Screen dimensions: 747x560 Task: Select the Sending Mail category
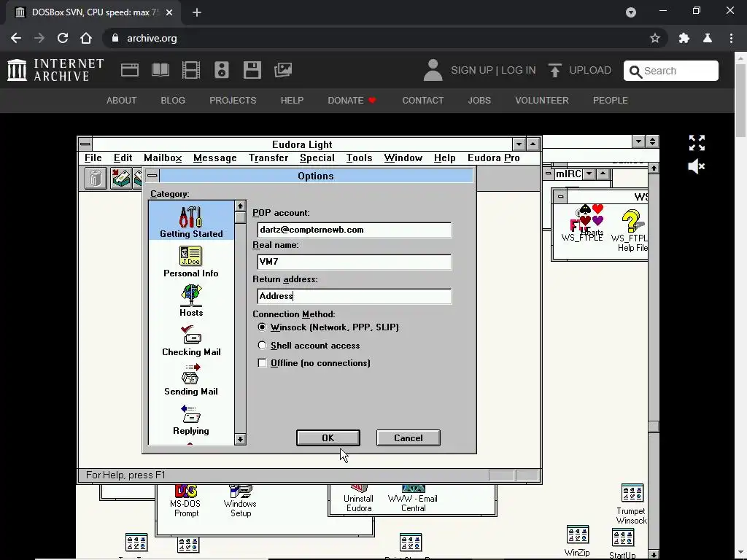coord(191,380)
